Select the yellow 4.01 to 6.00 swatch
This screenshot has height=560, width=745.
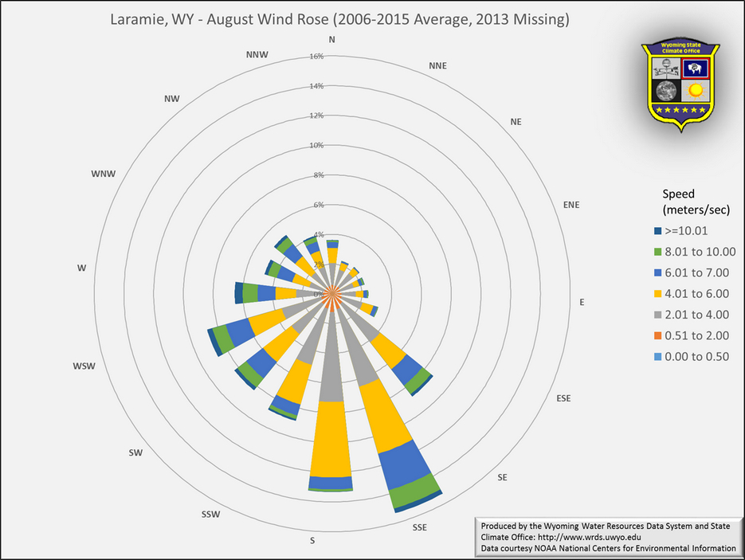tap(657, 293)
